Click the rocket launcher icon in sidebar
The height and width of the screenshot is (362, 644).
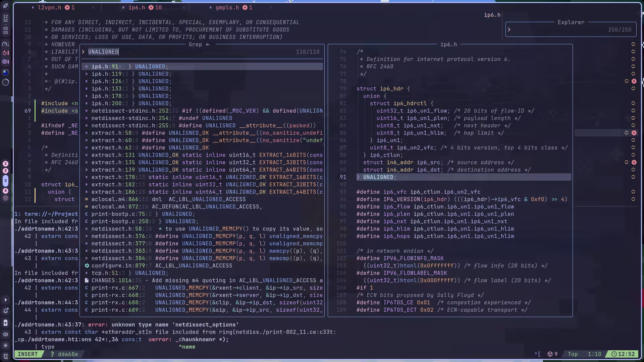(x=6, y=6)
